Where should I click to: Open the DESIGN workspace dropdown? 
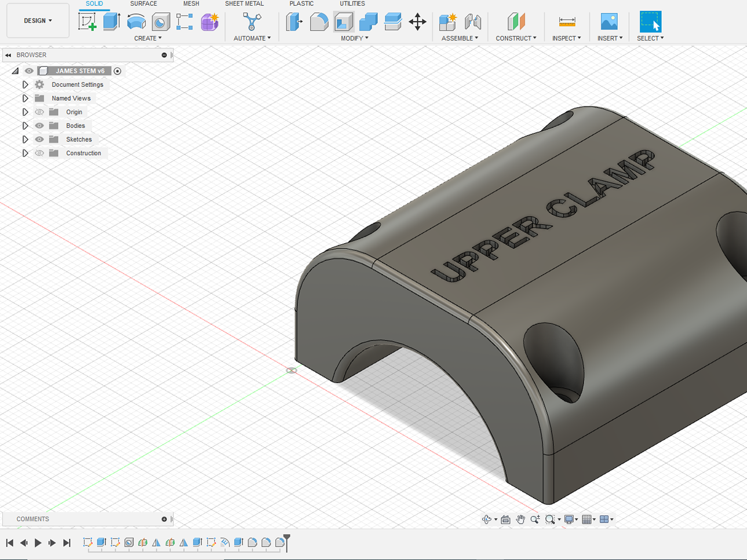38,21
